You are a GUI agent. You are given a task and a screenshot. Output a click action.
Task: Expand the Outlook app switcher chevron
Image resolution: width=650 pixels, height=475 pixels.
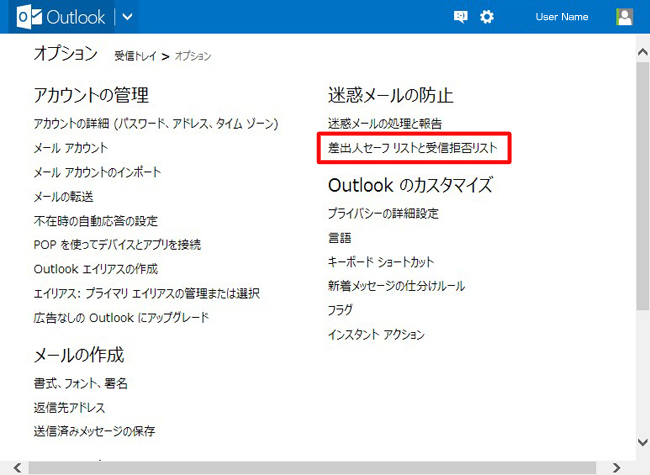(x=127, y=17)
